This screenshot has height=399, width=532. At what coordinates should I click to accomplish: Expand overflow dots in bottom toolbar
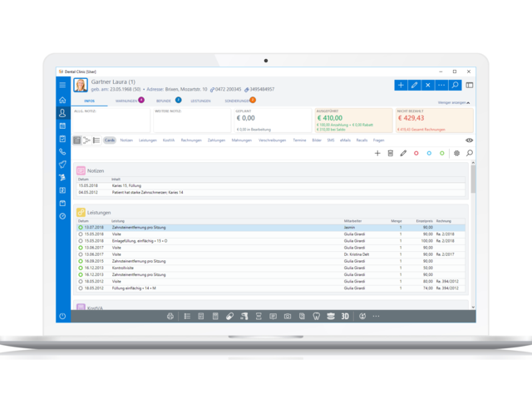click(376, 317)
